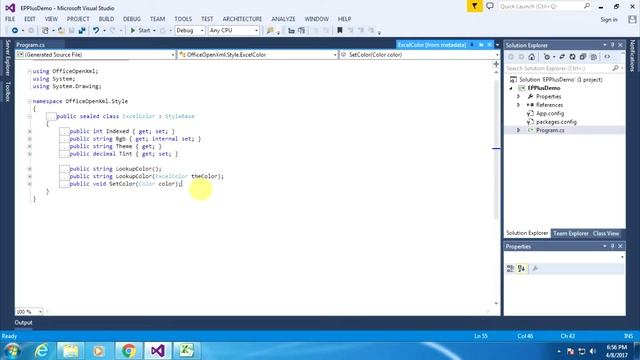Open the OfficeOpenXml.Style.ExcelColor type dropdown
640x360 pixels.
258,54
